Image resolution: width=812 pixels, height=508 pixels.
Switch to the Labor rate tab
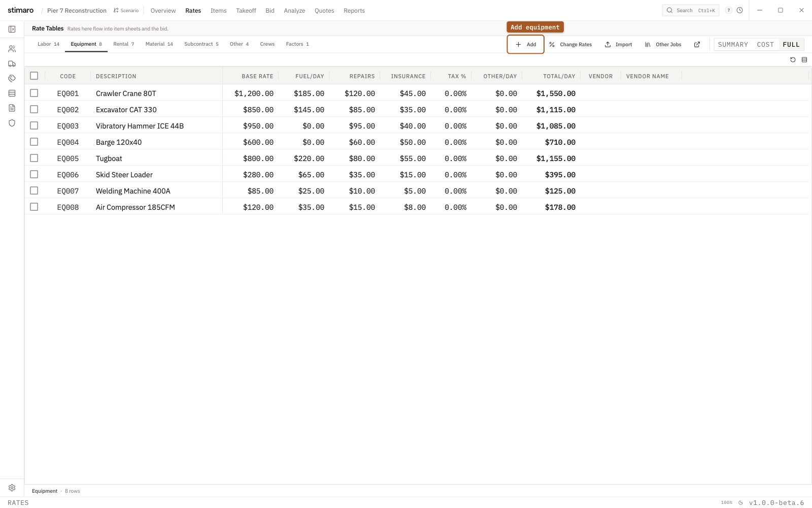(x=48, y=44)
